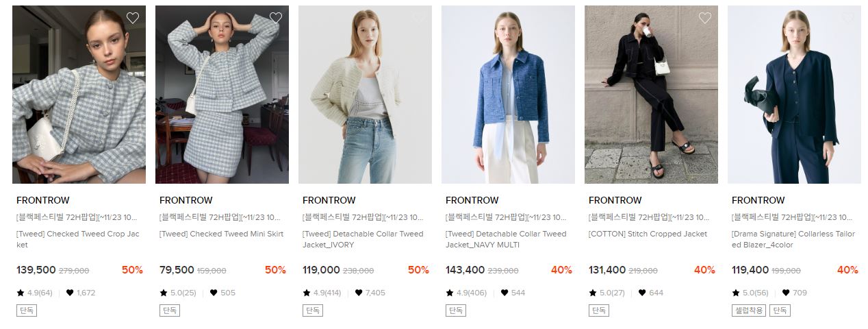Click star rating icon showing 5.0(56)

click(x=736, y=293)
